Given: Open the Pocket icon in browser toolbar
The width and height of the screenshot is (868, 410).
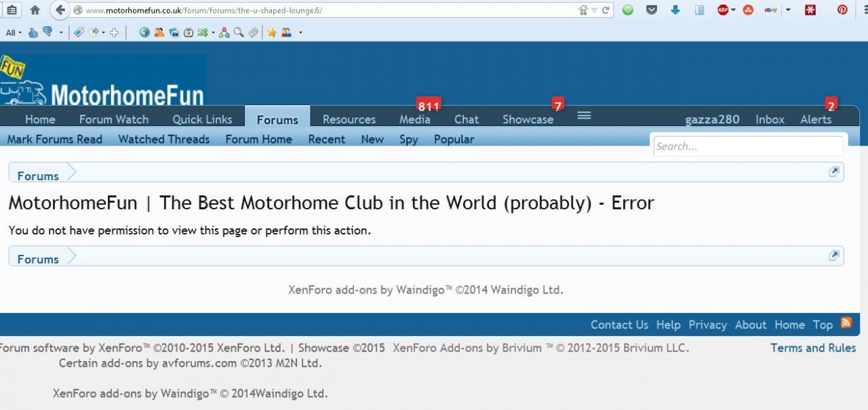Looking at the screenshot, I should 651,10.
